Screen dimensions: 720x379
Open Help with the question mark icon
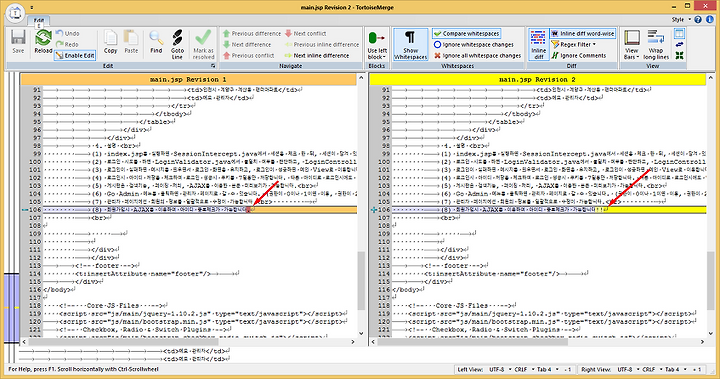click(698, 19)
